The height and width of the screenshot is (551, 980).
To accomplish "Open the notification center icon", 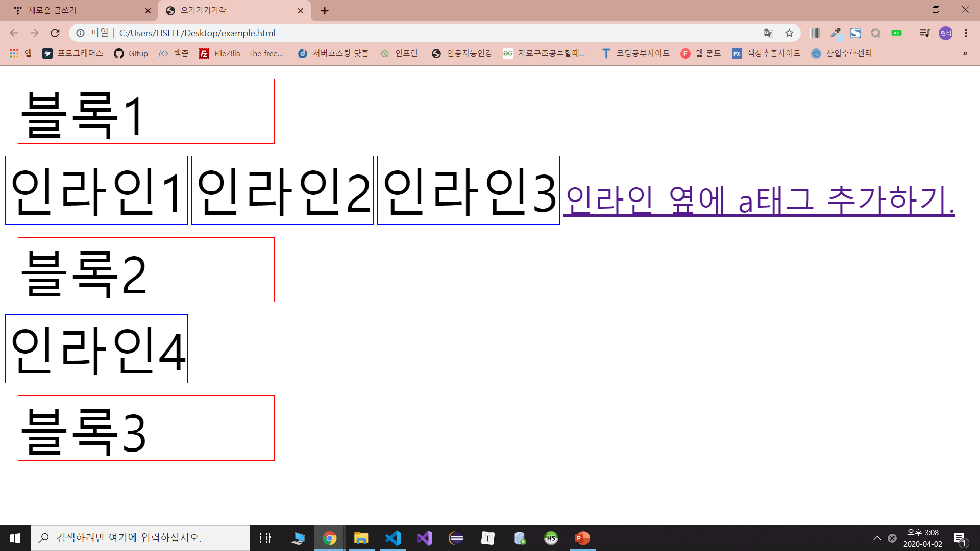I will 960,538.
